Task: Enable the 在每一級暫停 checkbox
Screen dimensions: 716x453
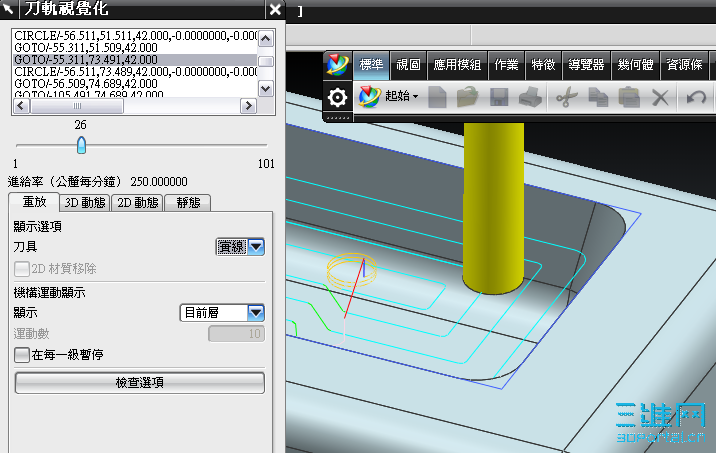Action: pos(21,355)
